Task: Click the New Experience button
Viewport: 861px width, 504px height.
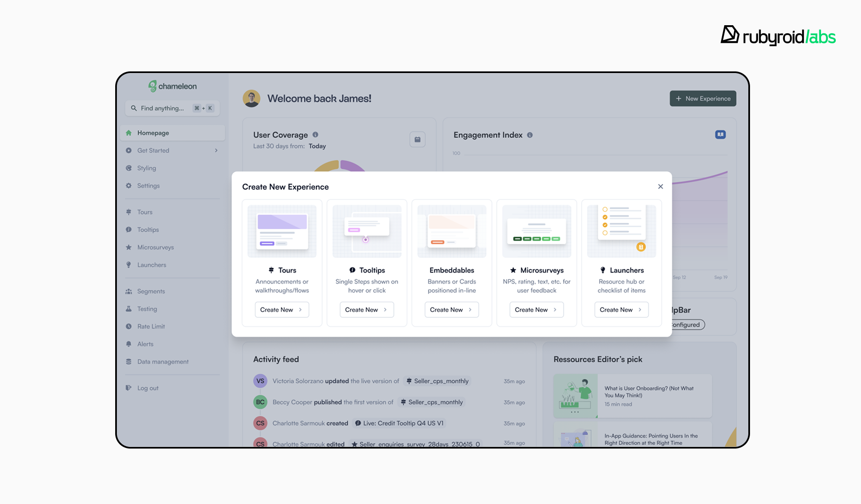Action: click(x=703, y=98)
